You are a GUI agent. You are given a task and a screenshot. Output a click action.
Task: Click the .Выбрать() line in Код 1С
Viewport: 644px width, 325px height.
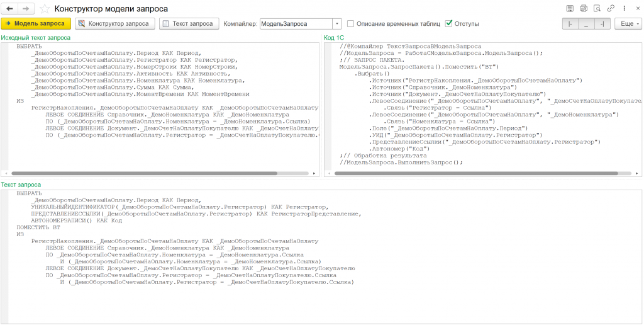[x=372, y=74]
